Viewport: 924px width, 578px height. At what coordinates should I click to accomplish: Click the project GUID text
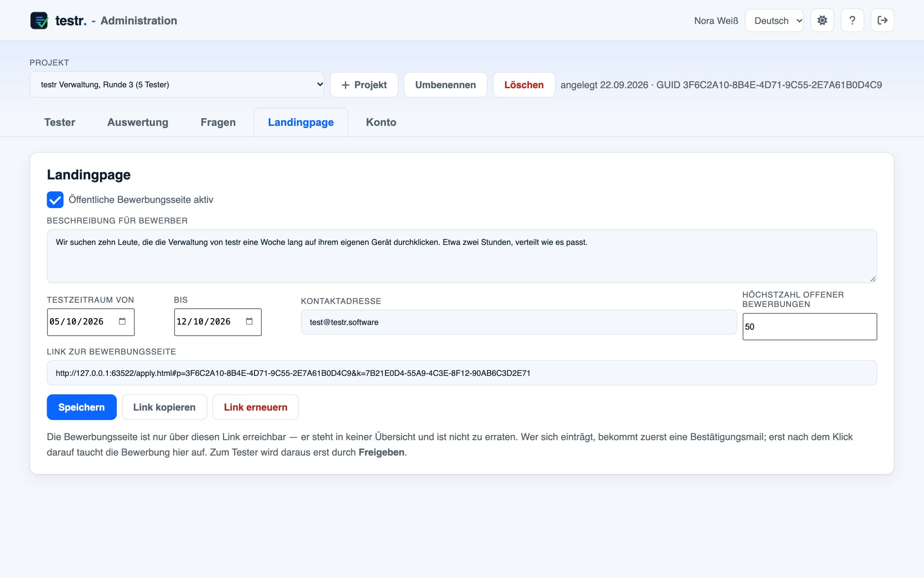click(x=769, y=85)
